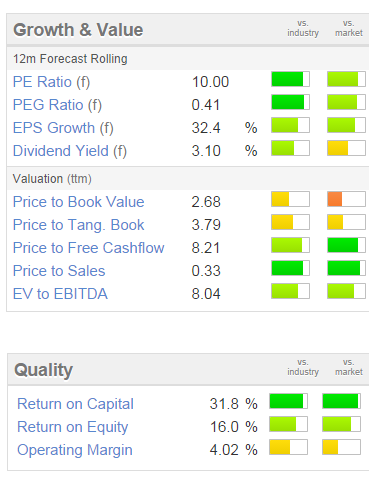Open the PEG Ratio (f) link
369x483 pixels.
[x=57, y=105]
